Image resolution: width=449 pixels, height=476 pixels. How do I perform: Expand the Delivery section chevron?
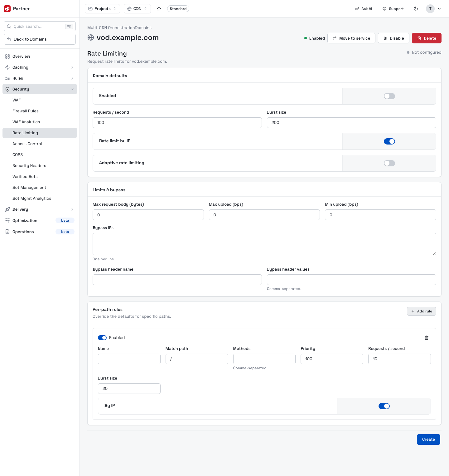[72, 209]
